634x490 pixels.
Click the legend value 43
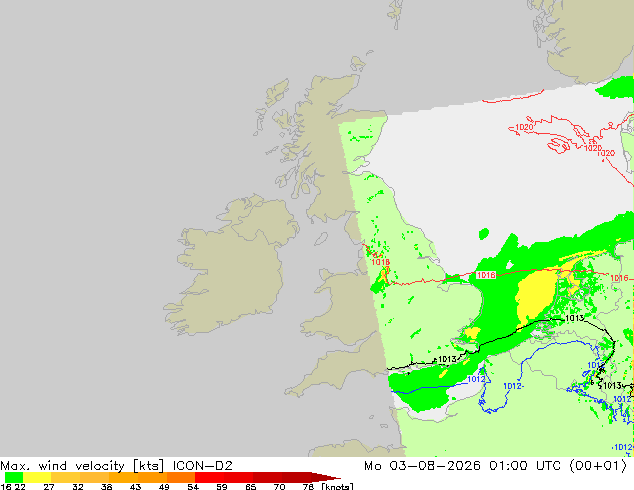click(135, 486)
